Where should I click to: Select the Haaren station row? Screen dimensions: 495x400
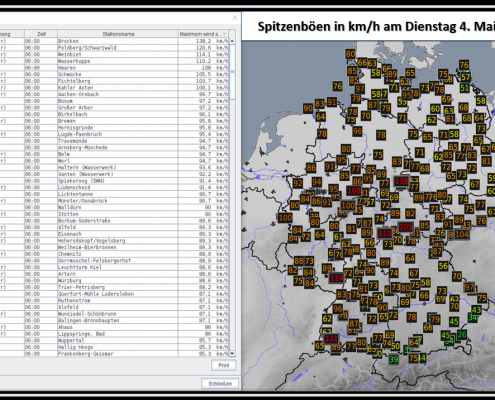(x=114, y=68)
